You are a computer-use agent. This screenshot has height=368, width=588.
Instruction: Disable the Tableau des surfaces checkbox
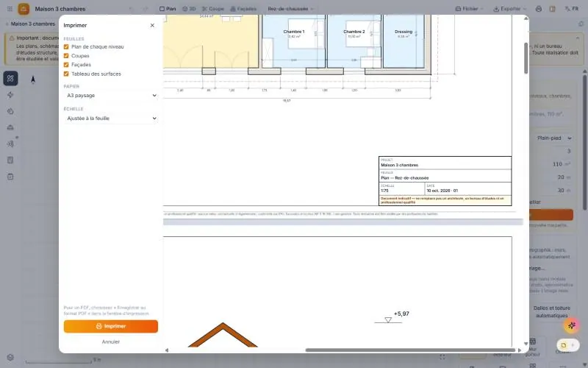click(66, 74)
